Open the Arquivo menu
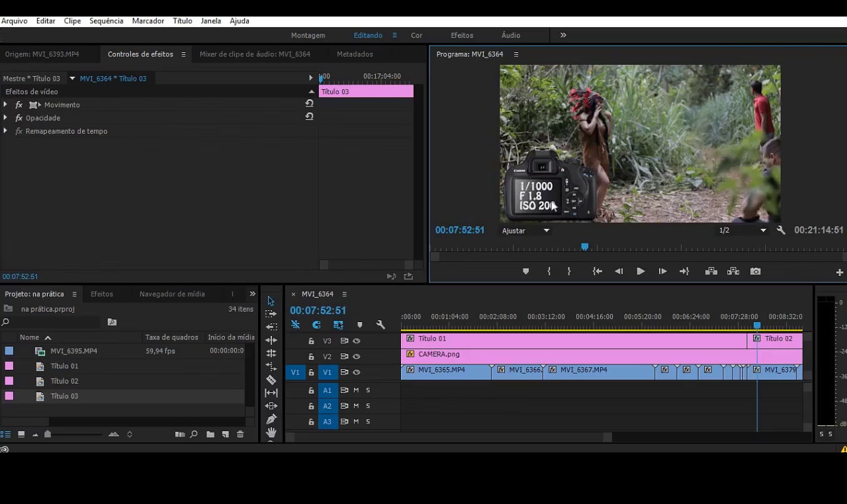The height and width of the screenshot is (504, 847). (15, 21)
